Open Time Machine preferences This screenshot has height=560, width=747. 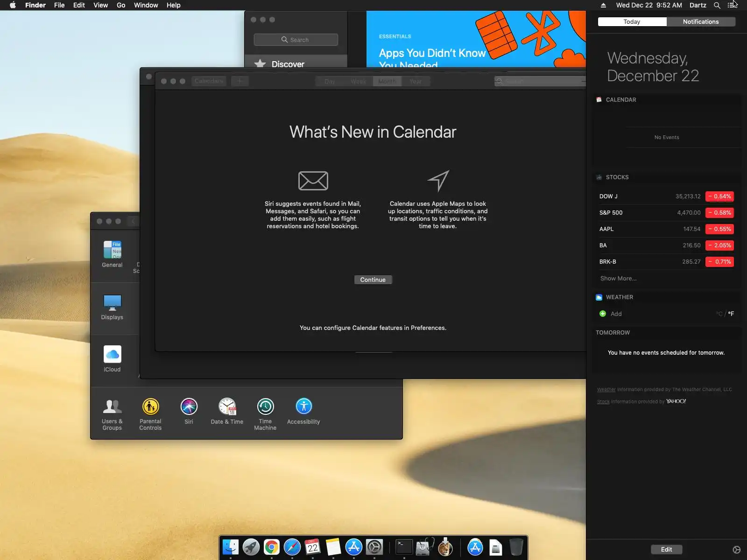click(265, 414)
